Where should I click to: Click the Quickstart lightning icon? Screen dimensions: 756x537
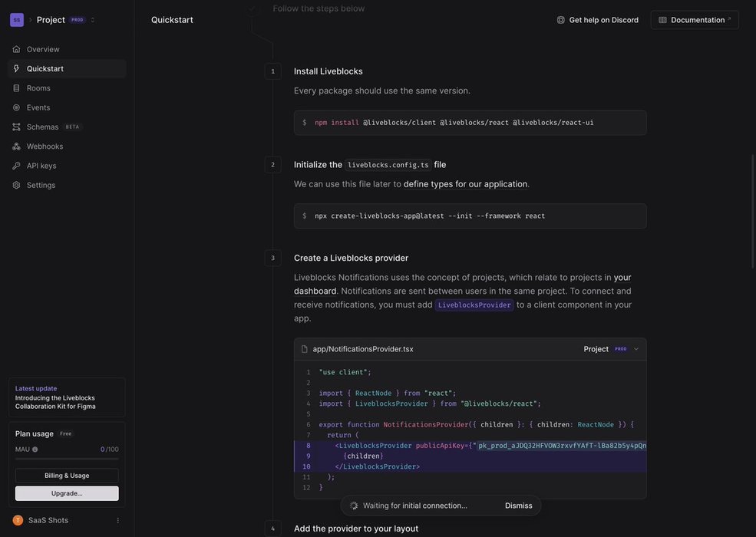tap(16, 68)
